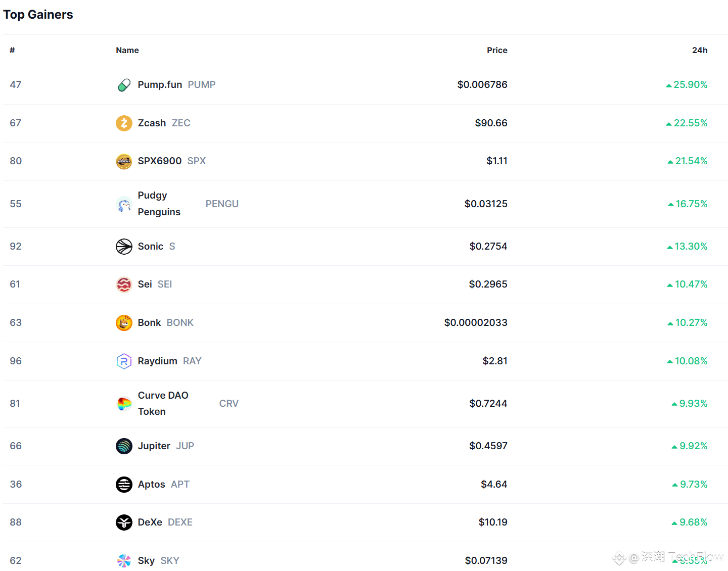
Task: Click the Raydium hexagon logo
Action: [124, 361]
